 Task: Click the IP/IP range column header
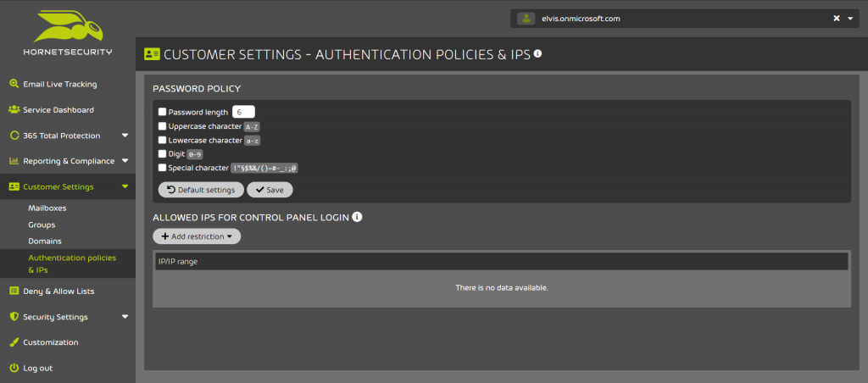coord(502,261)
